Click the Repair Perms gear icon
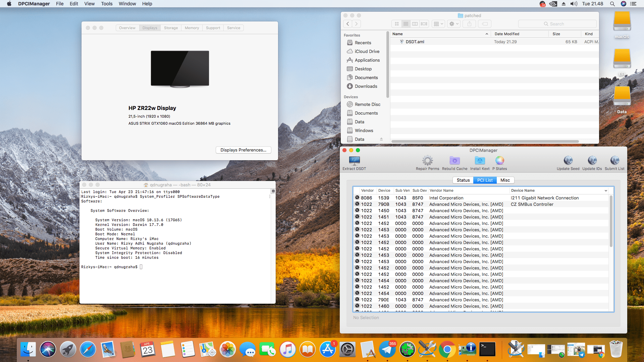644x362 pixels. tap(427, 161)
